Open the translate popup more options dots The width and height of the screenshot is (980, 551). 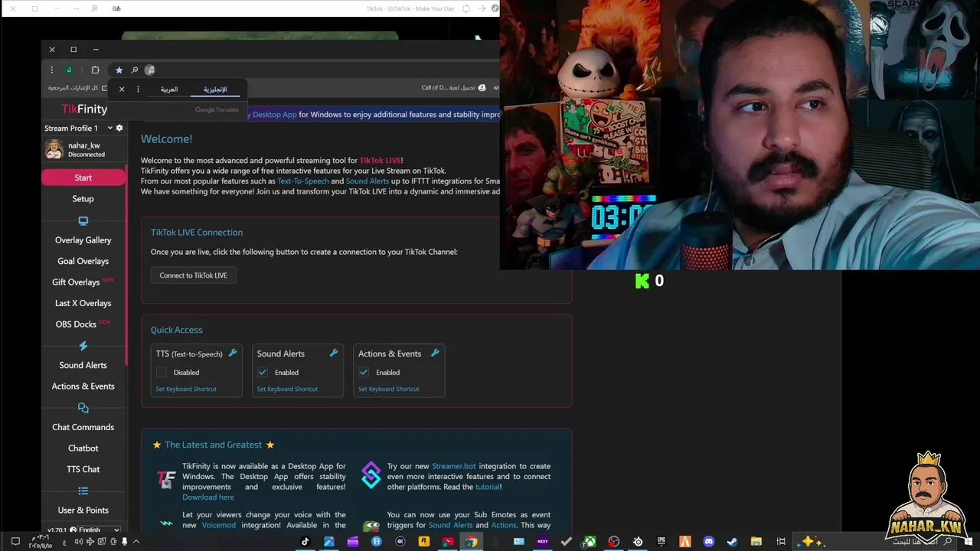pyautogui.click(x=138, y=90)
